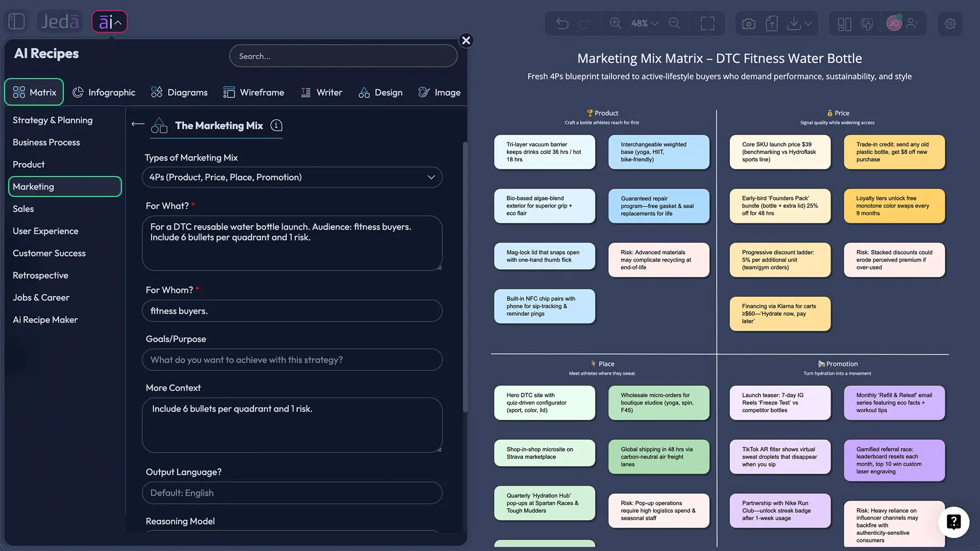
Task: Open the Ai Recipe Maker item
Action: click(x=45, y=320)
